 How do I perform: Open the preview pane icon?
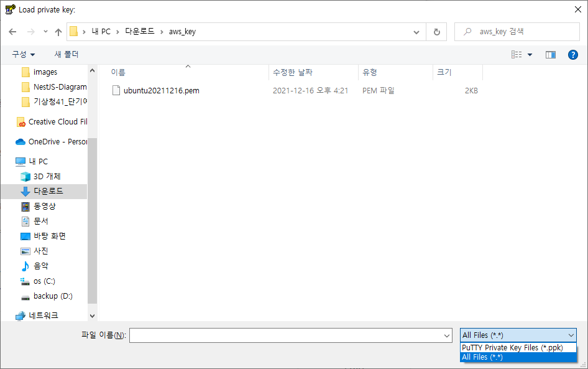click(549, 54)
